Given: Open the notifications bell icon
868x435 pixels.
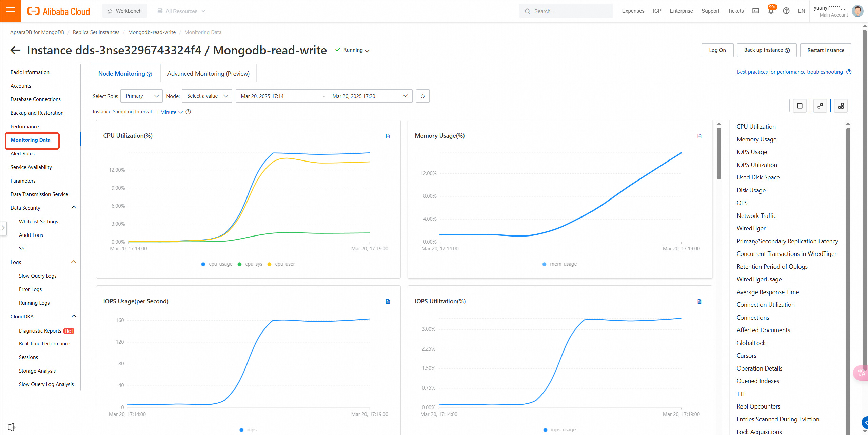Looking at the screenshot, I should pyautogui.click(x=771, y=11).
